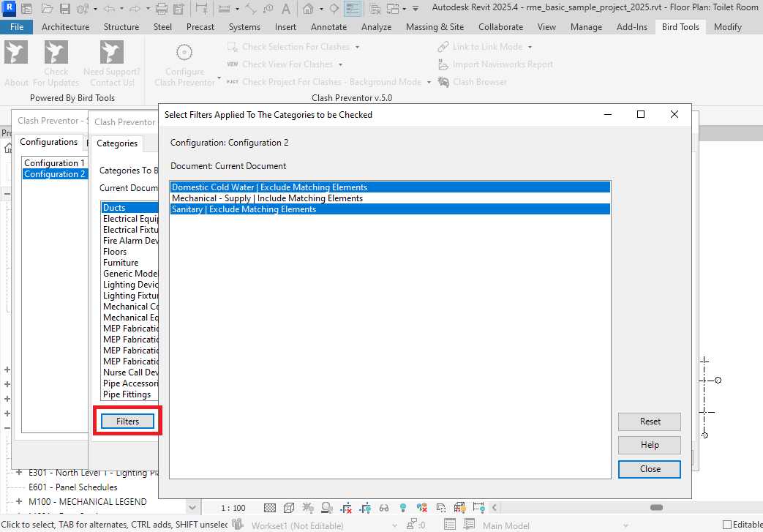
Task: Toggle the Crop View icon
Action: [346, 508]
